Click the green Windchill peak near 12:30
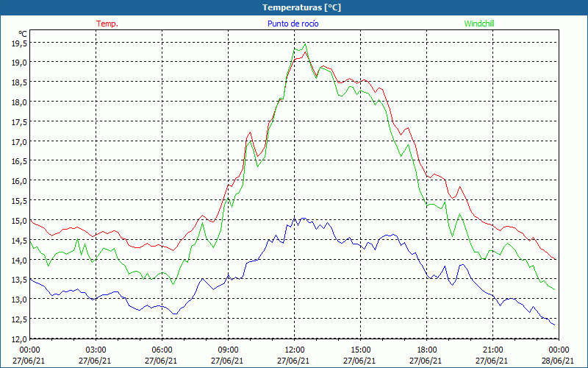The width and height of the screenshot is (588, 368). click(305, 44)
